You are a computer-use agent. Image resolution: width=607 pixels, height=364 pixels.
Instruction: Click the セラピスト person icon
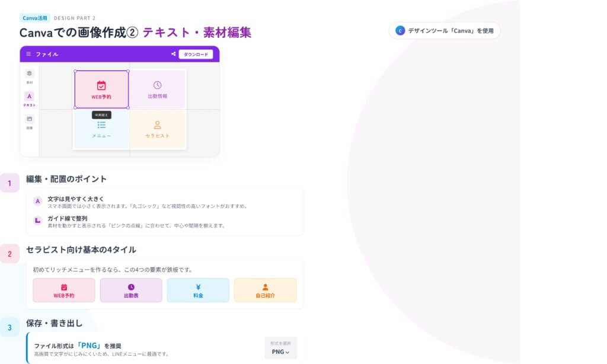(x=157, y=125)
